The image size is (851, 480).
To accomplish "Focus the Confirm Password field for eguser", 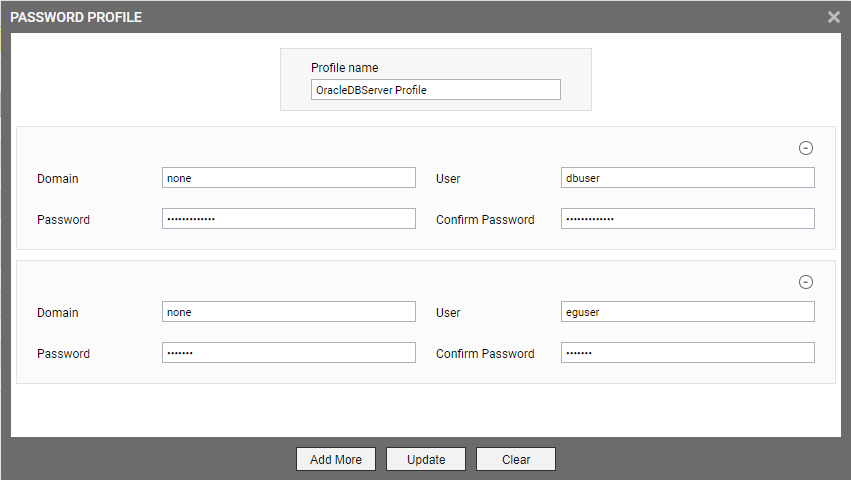I will coord(688,352).
